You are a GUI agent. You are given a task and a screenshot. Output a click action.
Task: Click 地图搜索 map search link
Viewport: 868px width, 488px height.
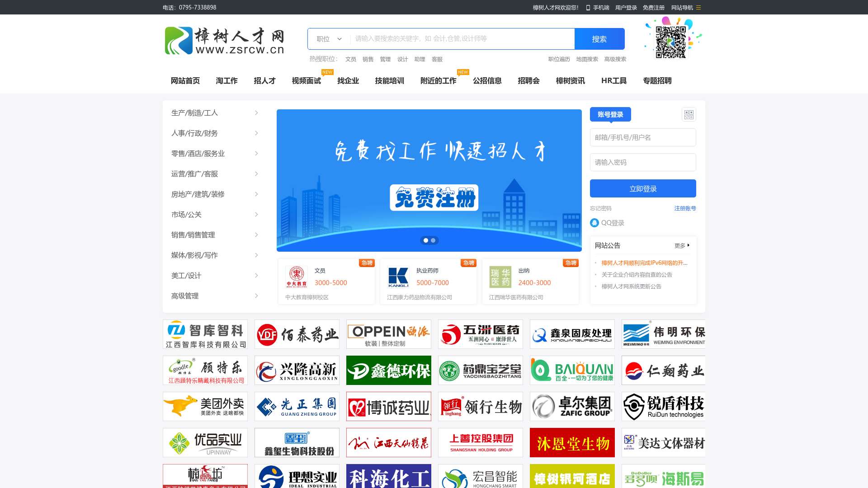point(587,59)
